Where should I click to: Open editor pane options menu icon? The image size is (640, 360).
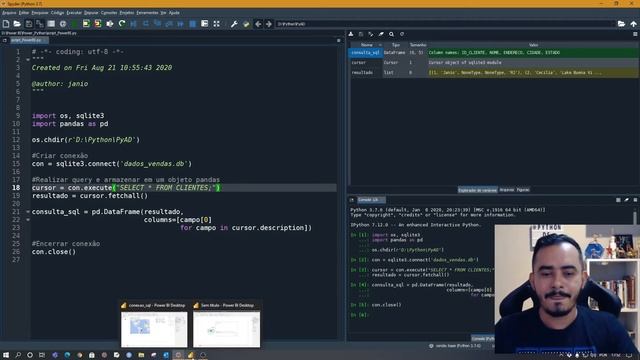[339, 40]
